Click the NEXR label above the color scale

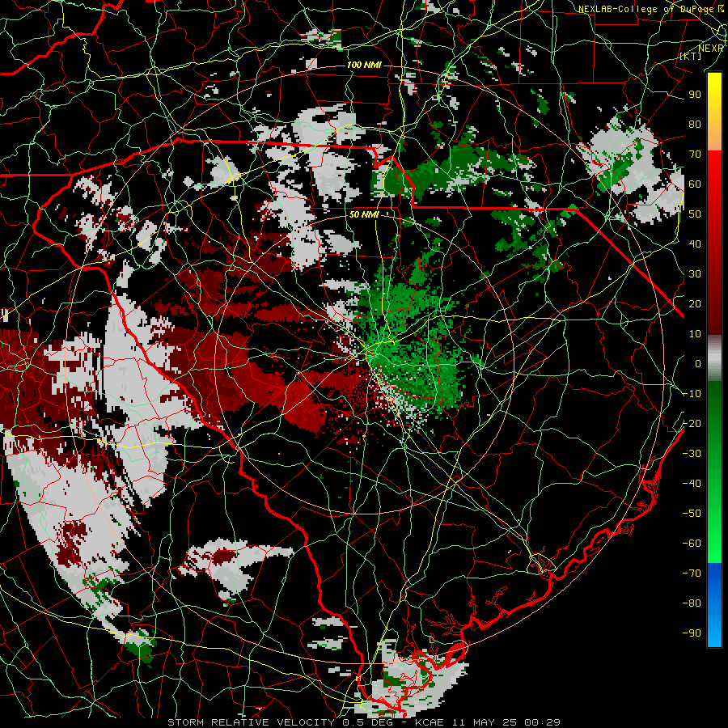pos(711,49)
